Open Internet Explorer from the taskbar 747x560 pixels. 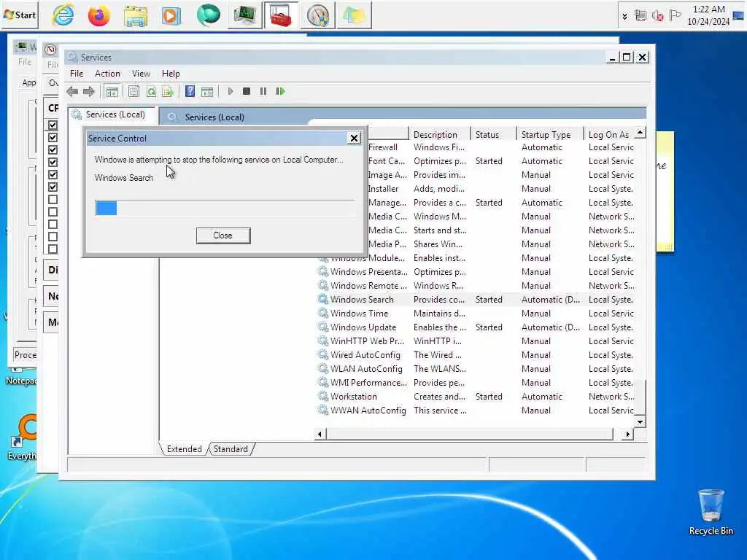(x=63, y=15)
